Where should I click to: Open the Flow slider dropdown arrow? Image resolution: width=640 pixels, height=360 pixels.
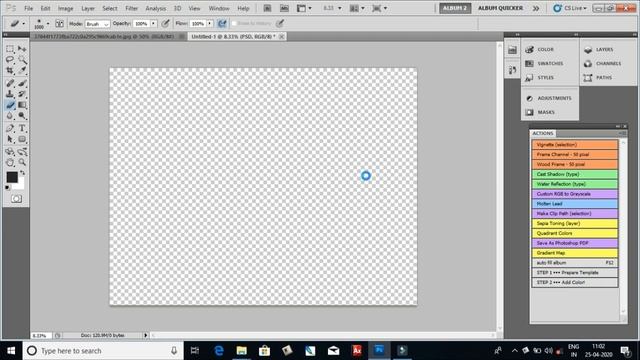(x=210, y=24)
